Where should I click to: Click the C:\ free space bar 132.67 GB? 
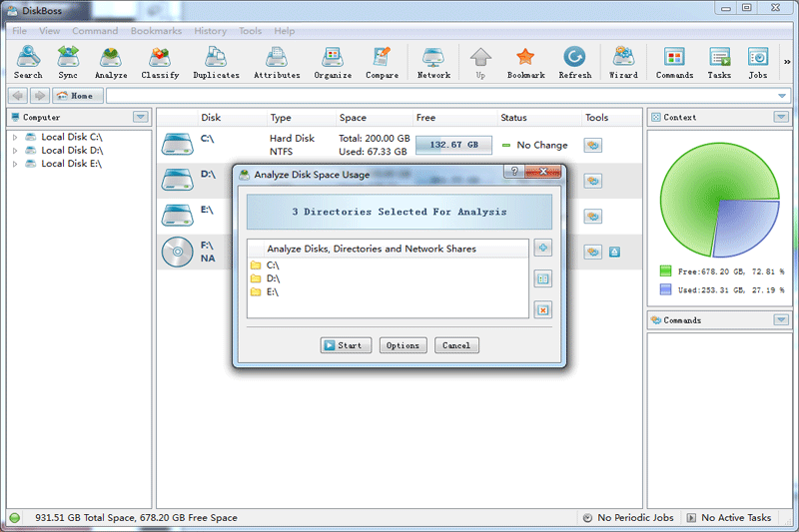coord(453,145)
